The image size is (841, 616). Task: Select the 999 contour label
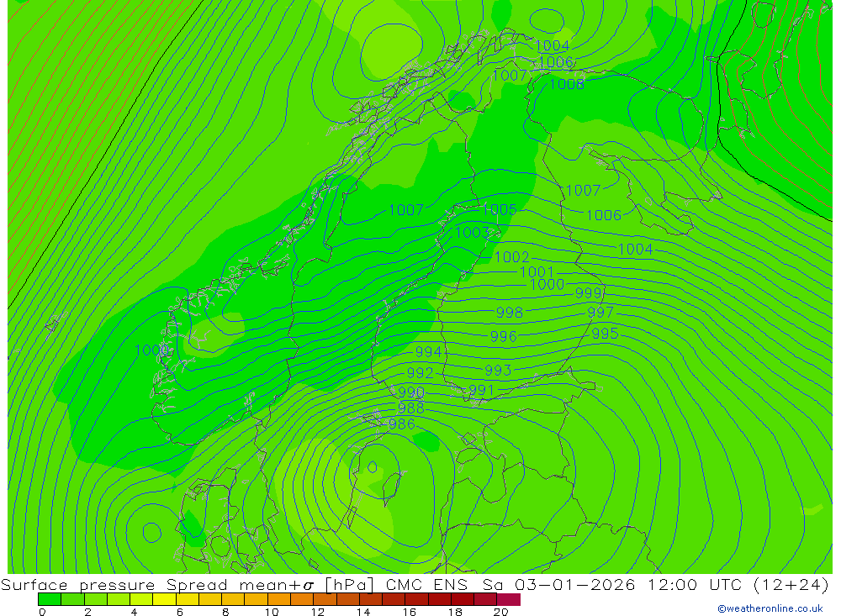coord(589,292)
